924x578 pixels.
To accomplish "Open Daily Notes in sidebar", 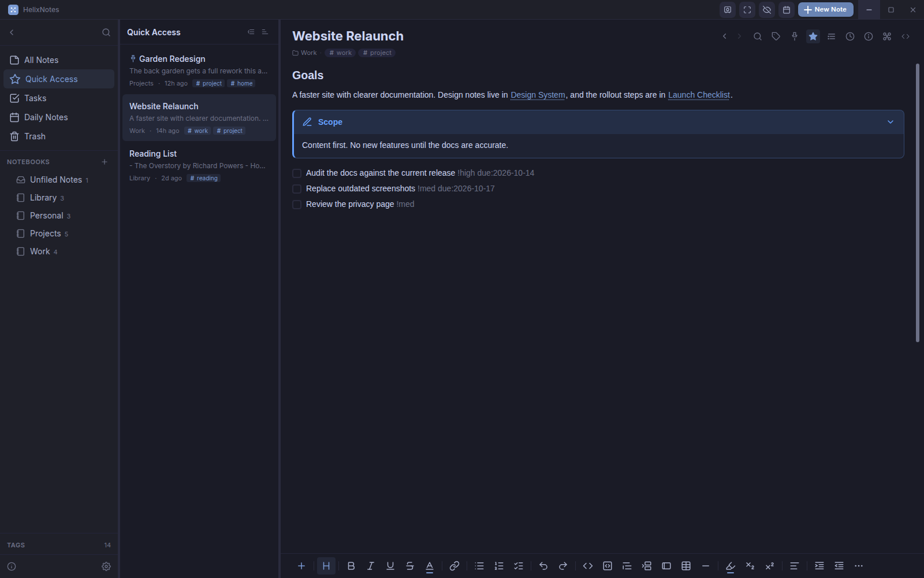I will tap(59, 117).
